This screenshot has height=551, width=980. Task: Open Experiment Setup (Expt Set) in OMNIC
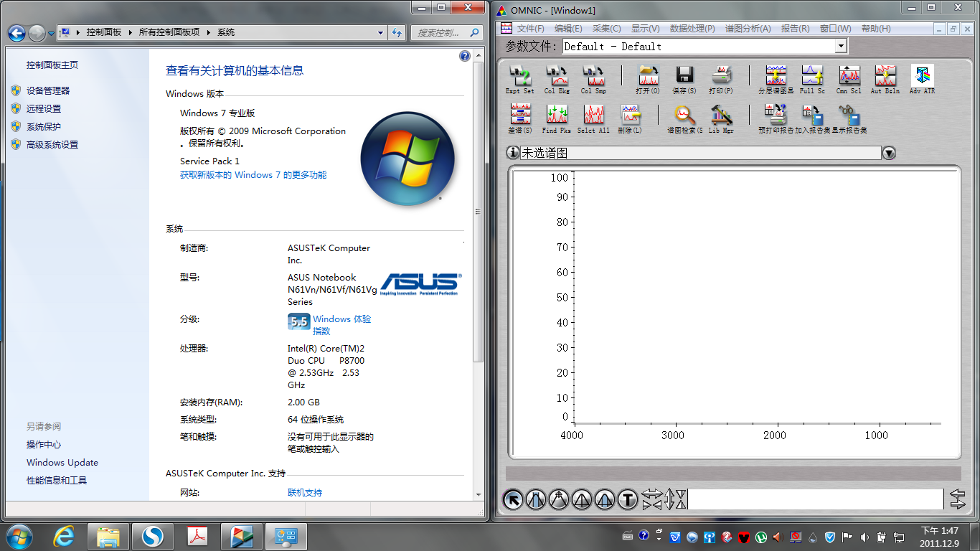519,79
